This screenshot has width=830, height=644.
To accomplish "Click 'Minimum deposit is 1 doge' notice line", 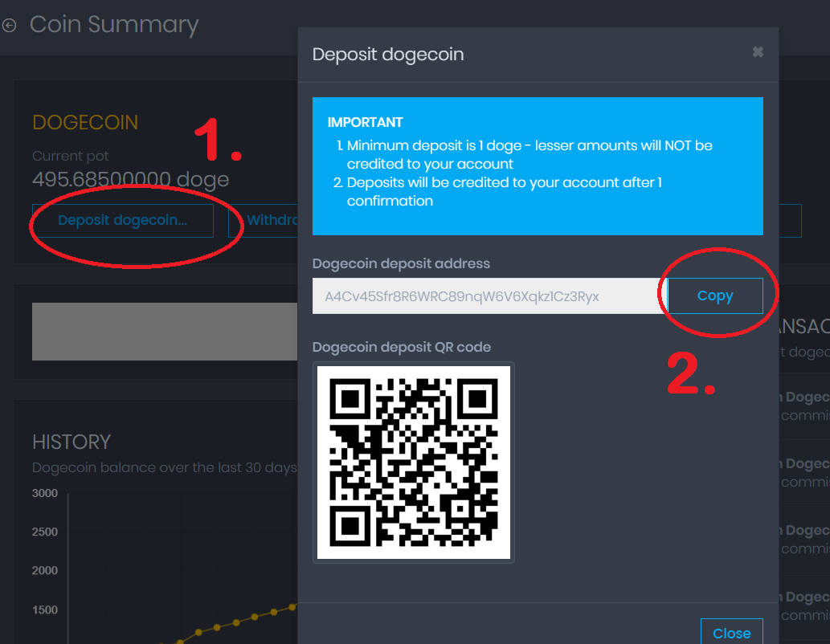I will (529, 154).
